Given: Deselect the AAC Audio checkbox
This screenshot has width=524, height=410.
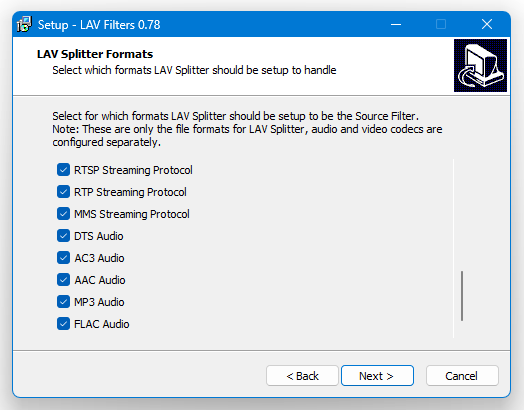Looking at the screenshot, I should point(63,280).
